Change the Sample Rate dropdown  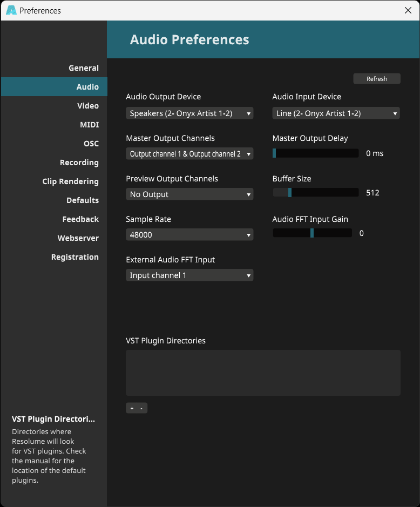[189, 235]
